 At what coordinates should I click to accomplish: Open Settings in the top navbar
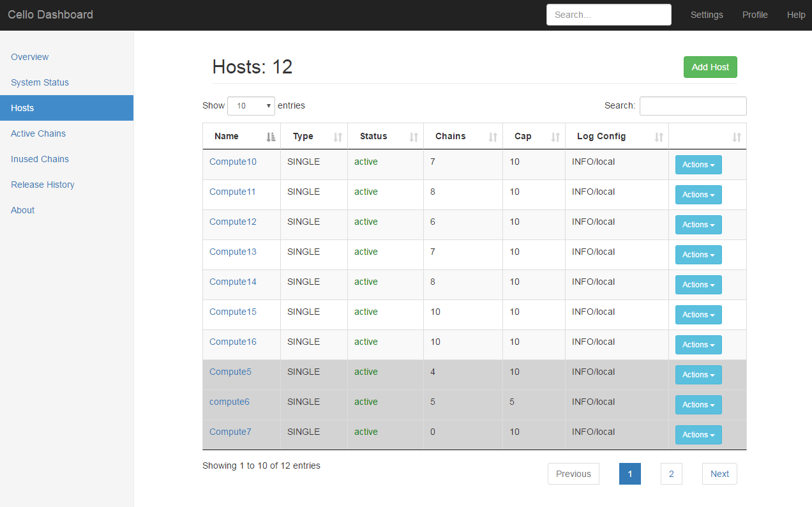coord(707,15)
